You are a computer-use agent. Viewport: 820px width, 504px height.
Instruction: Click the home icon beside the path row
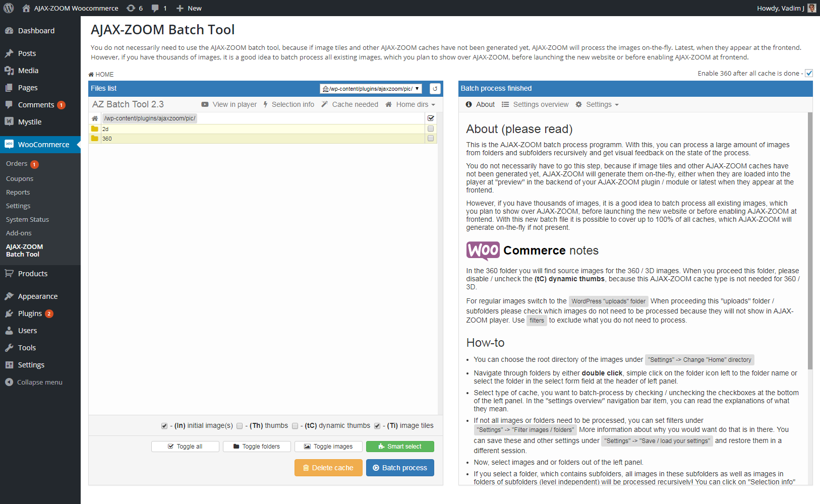tap(95, 118)
